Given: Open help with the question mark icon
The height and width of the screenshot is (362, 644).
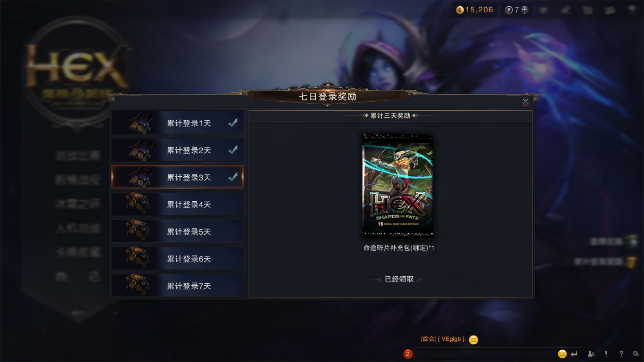Looking at the screenshot, I should pos(621,354).
